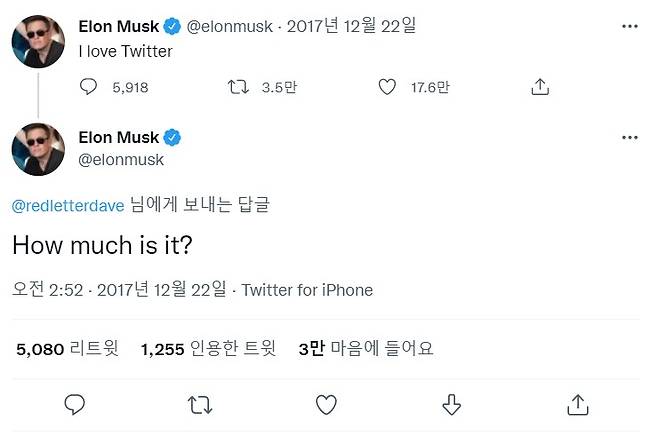Screen dimensions: 658x444
Task: Share the 'I love Twitter' tweet
Action: (540, 88)
